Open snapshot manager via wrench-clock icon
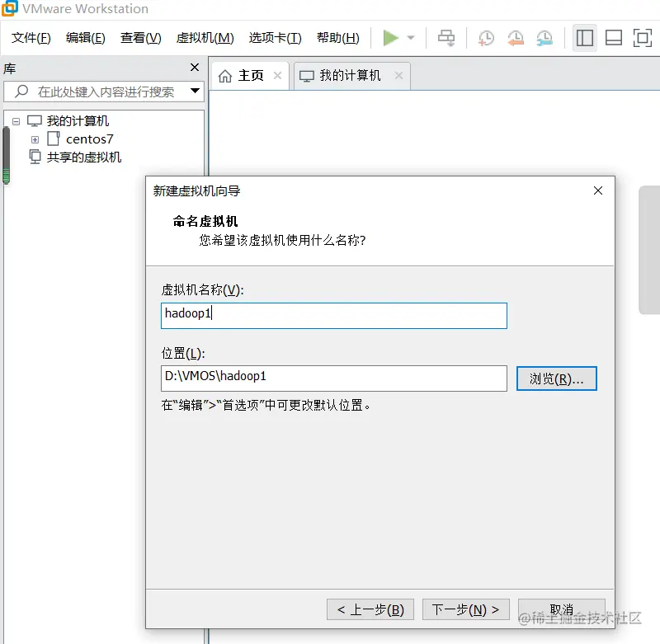The width and height of the screenshot is (660, 644). (x=544, y=38)
